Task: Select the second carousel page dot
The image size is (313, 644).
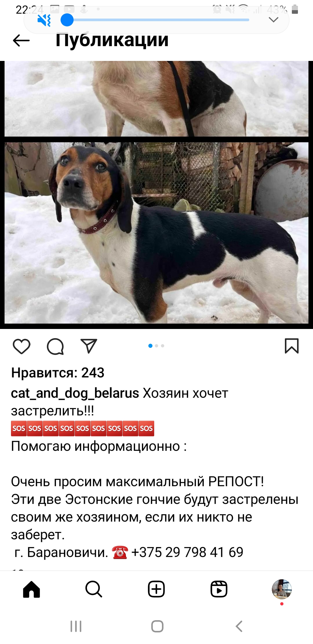Action: point(156,346)
